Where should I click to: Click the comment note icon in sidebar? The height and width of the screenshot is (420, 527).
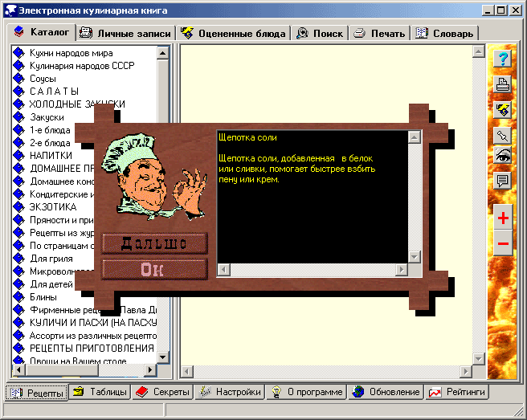pyautogui.click(x=503, y=181)
